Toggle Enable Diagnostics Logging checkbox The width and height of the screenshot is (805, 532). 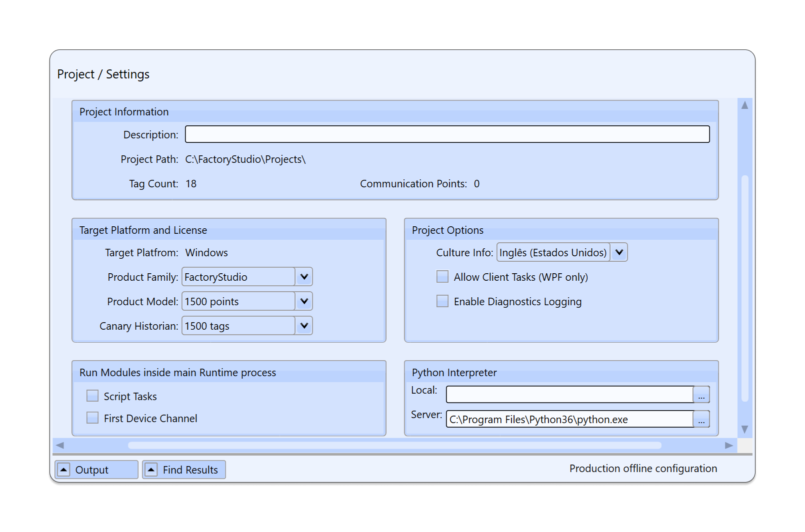click(x=442, y=301)
